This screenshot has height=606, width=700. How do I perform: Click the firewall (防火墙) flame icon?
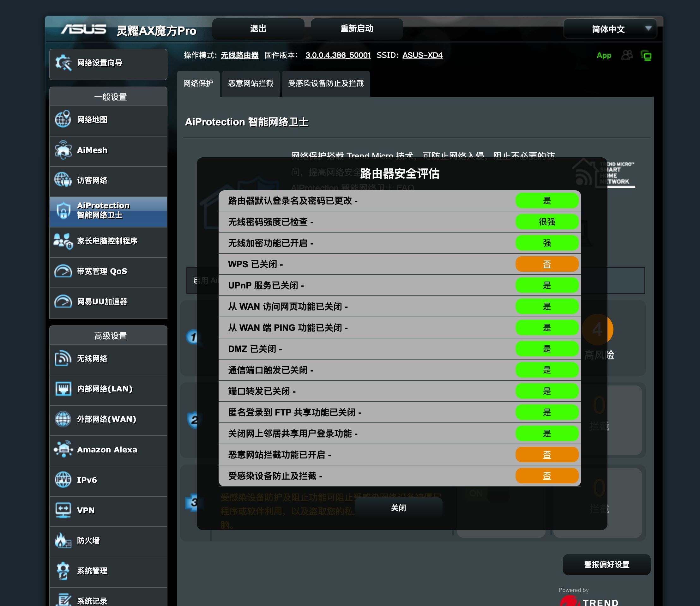(x=63, y=540)
